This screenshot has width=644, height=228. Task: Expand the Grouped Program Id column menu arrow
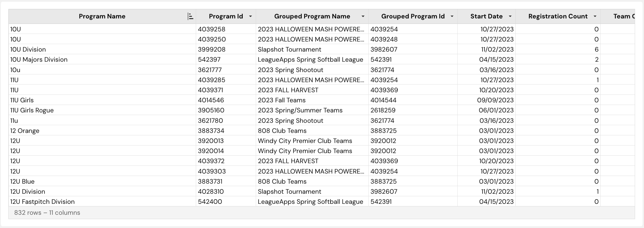coord(452,16)
